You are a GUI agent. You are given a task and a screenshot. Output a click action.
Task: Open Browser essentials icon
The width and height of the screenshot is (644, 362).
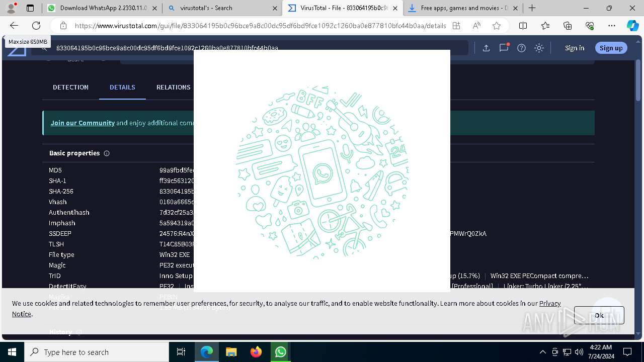pyautogui.click(x=590, y=26)
